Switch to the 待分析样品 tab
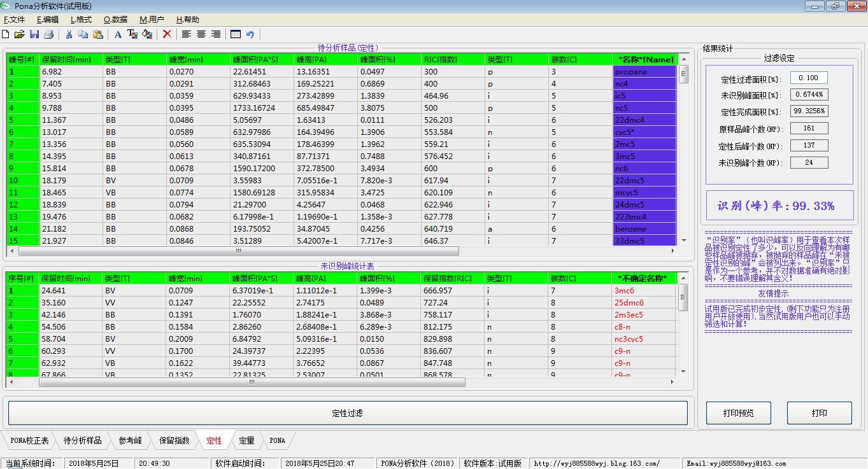This screenshot has height=469, width=868. point(82,440)
